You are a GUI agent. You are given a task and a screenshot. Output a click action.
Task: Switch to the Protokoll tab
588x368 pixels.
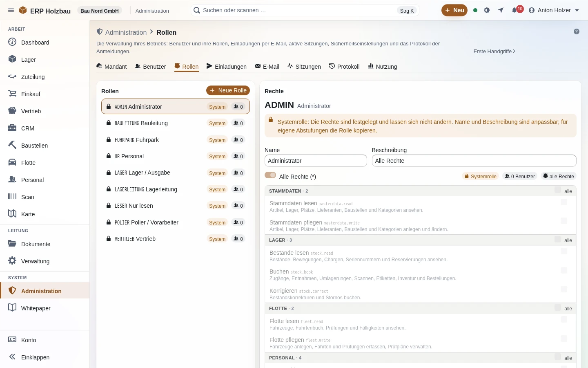pos(344,66)
